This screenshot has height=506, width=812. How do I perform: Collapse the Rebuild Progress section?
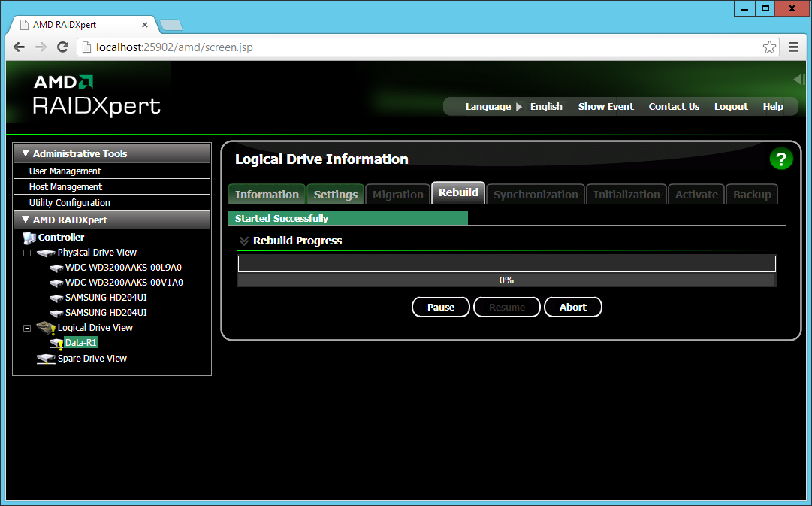tap(244, 241)
